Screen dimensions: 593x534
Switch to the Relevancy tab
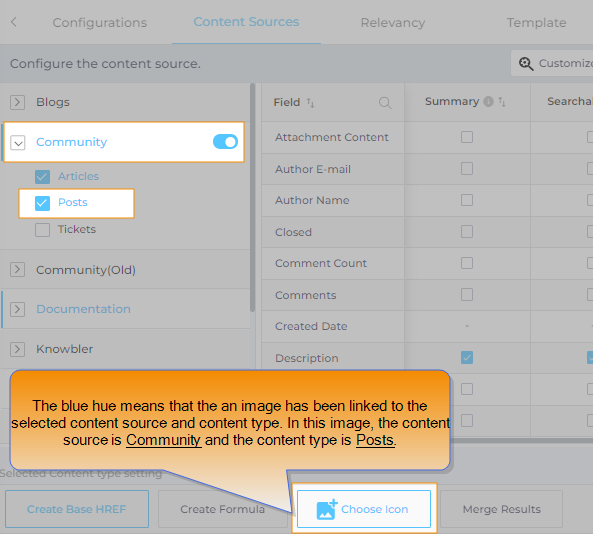[393, 23]
